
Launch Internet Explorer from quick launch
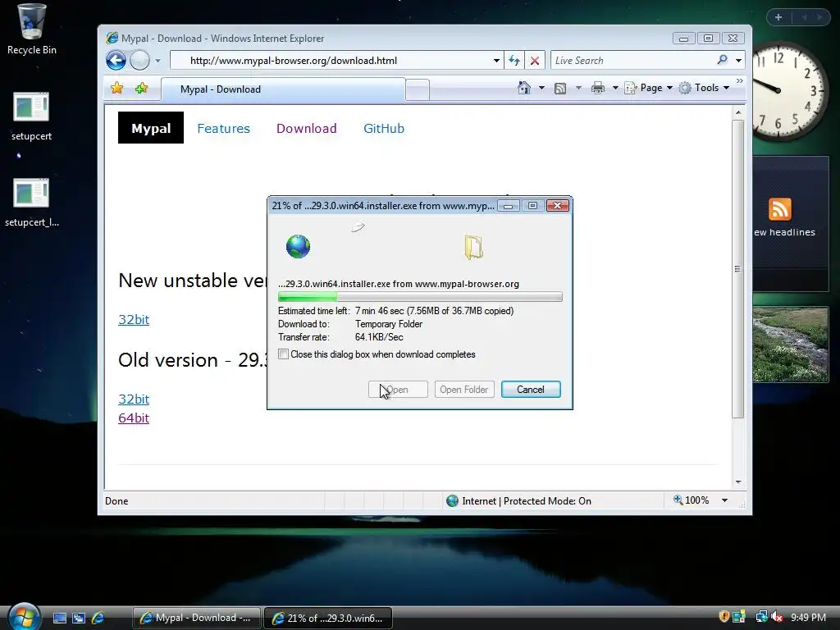98,619
